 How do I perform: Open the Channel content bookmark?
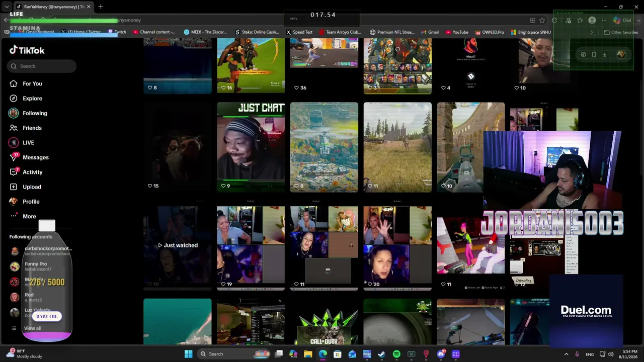click(154, 32)
